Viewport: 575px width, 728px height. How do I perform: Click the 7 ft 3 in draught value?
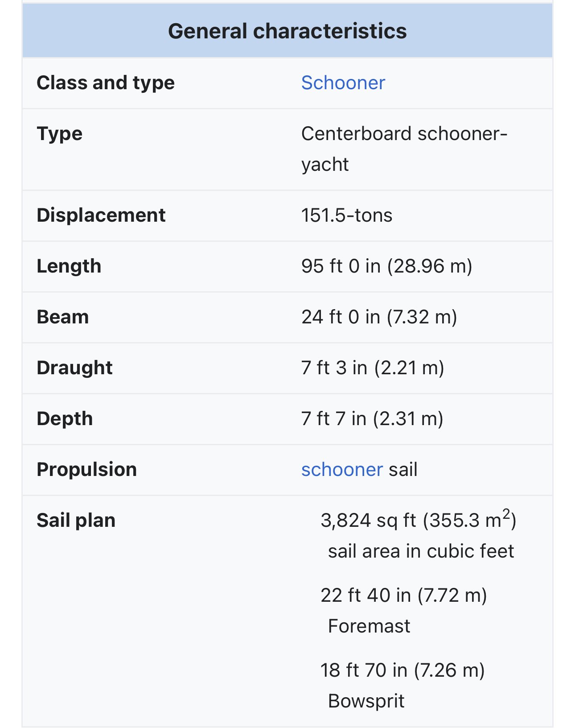pos(372,368)
